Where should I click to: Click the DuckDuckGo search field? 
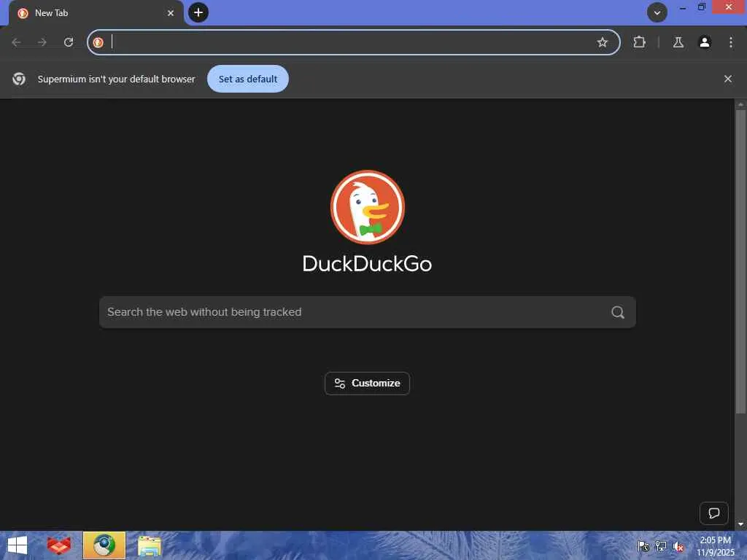[x=368, y=312]
